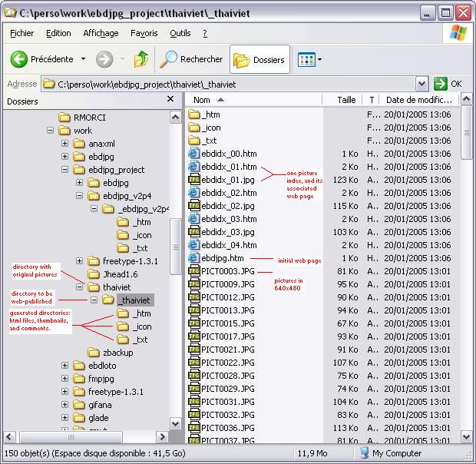The width and height of the screenshot is (476, 464).
Task: Click folder tree vertical scrollbar thumb
Action: tap(176, 247)
